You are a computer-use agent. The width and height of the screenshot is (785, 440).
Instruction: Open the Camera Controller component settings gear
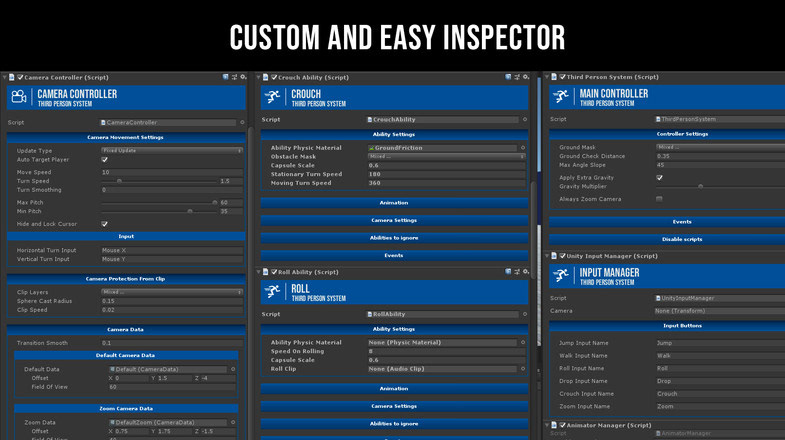pos(243,77)
